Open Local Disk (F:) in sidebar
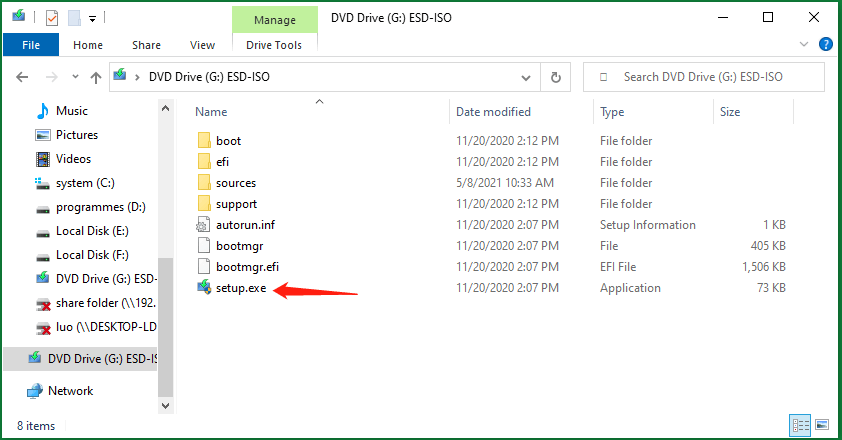Image resolution: width=842 pixels, height=440 pixels. tap(92, 255)
